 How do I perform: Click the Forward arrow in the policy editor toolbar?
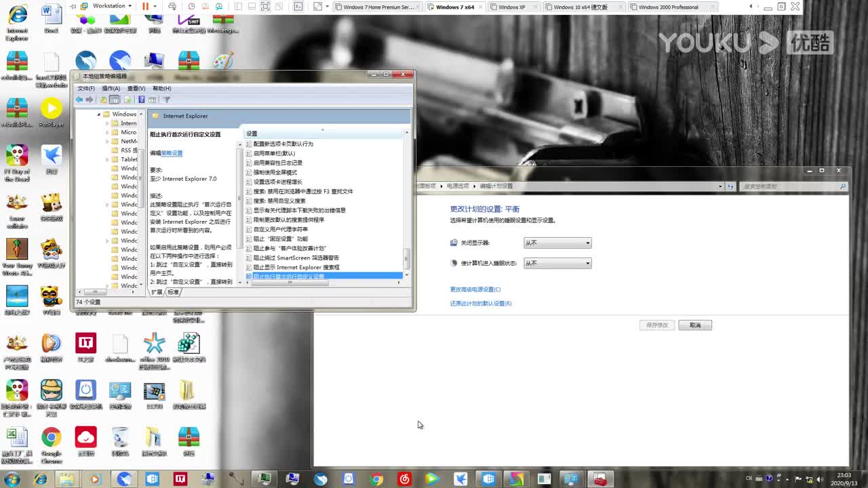89,100
